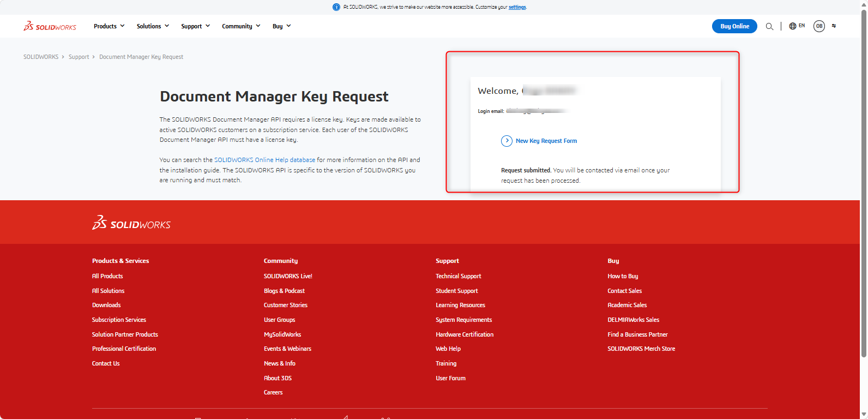Open Solution Partner Products link
Screen dimensions: 868x419
click(125, 334)
